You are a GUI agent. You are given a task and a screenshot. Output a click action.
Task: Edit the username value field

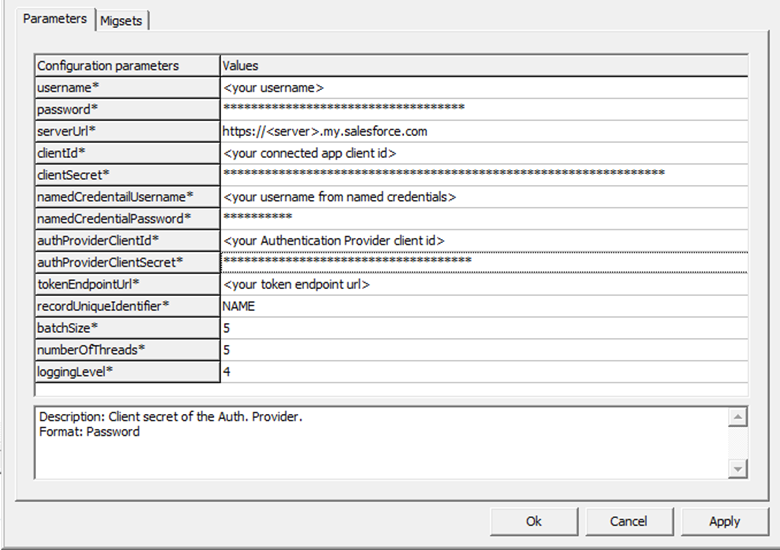[x=484, y=88]
